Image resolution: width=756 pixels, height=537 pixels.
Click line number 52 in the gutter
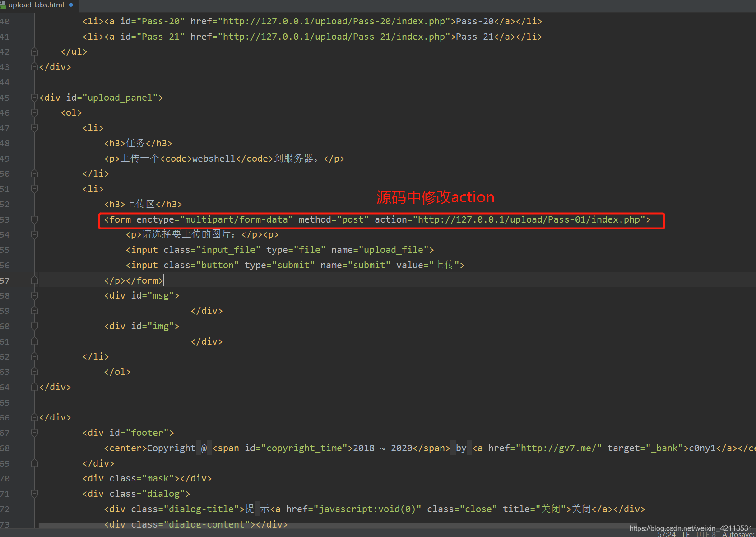click(x=5, y=204)
